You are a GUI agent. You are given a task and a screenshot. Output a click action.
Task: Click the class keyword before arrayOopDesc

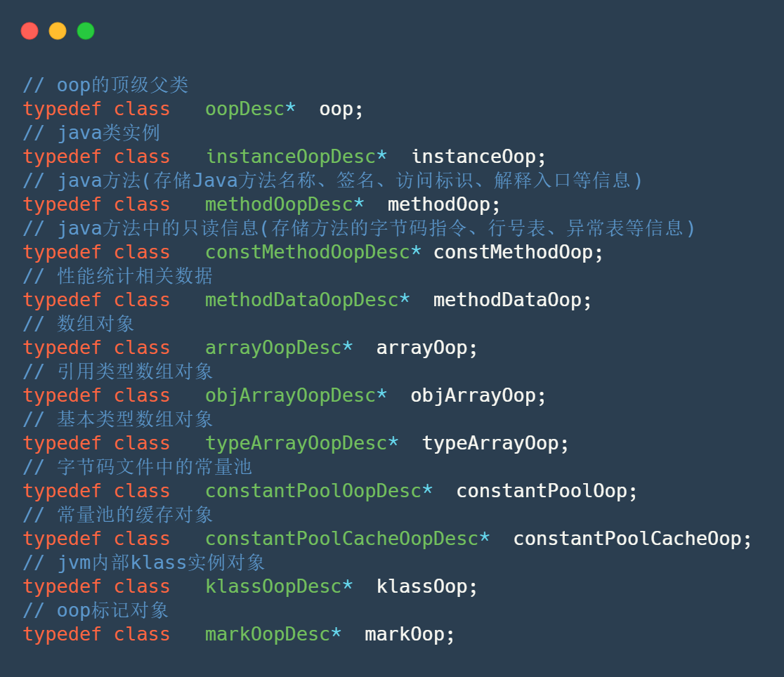[142, 348]
